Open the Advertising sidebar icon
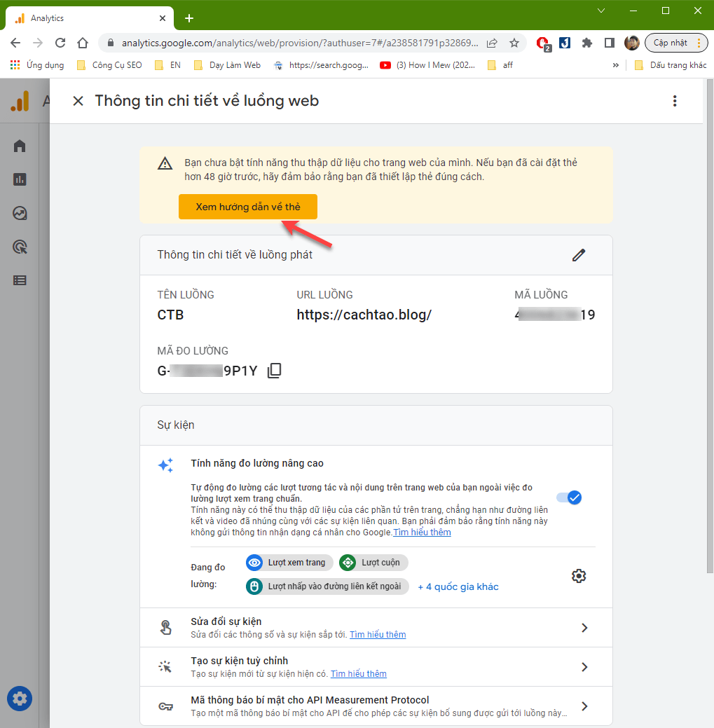Screen dimensions: 714x728 [x=20, y=247]
